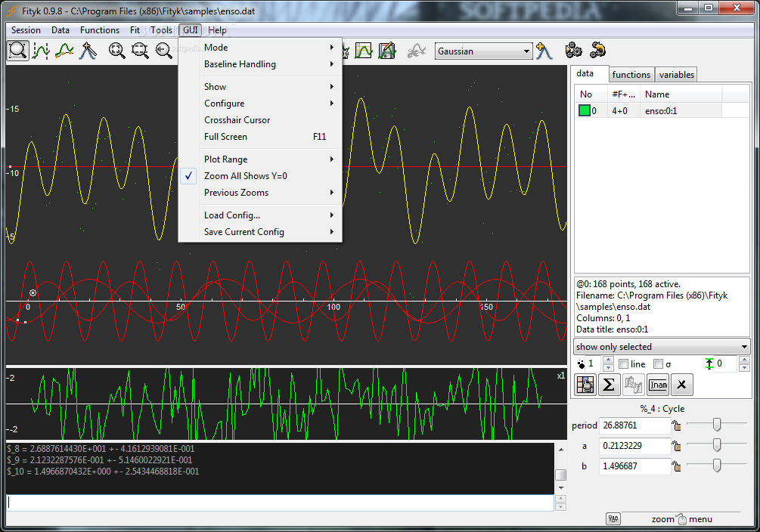Click the period value field 26.88761

click(x=635, y=425)
